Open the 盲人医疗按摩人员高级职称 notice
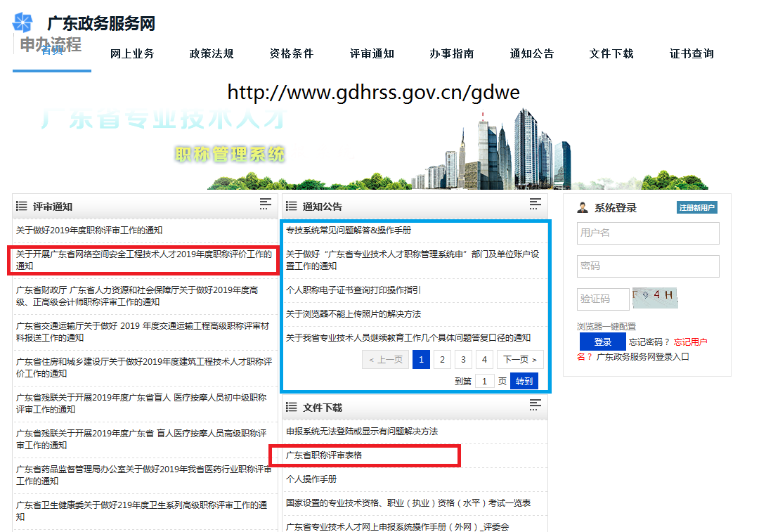The height and width of the screenshot is (532, 766). [x=141, y=439]
